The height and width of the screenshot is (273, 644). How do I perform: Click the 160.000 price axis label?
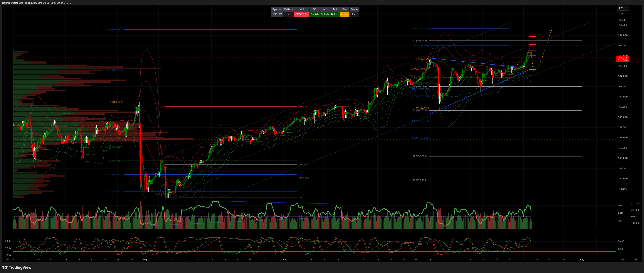[x=623, y=117]
